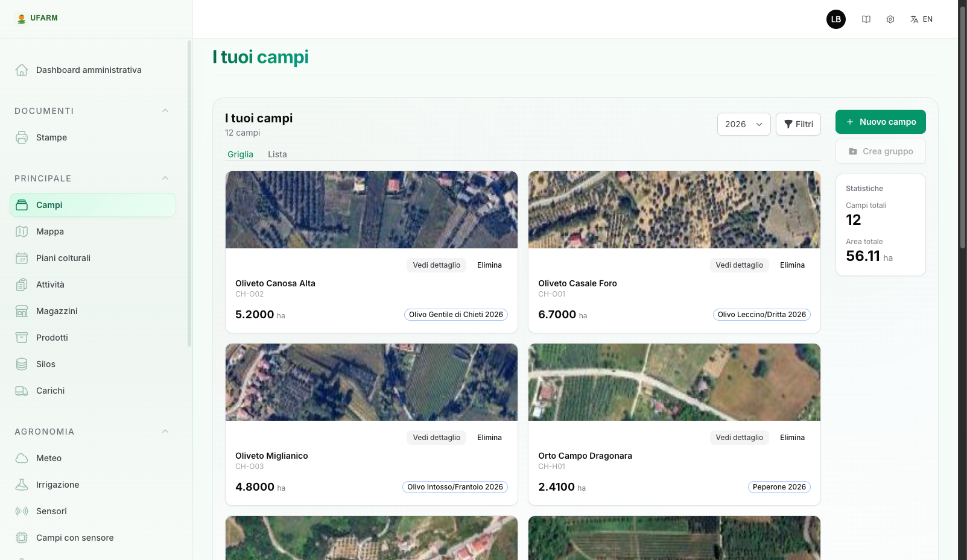This screenshot has width=967, height=560.
Task: Select the Griglia tab
Action: (x=240, y=154)
